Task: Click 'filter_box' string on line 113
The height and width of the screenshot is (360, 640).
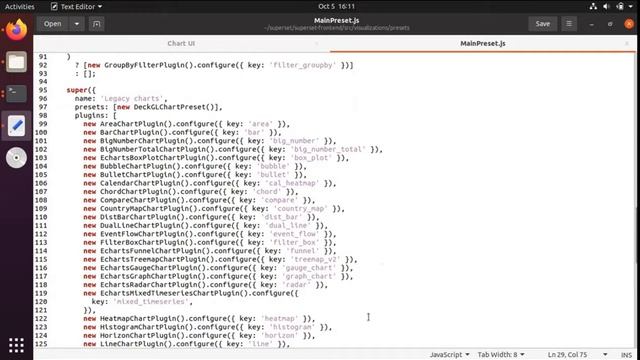Action: pos(294,242)
